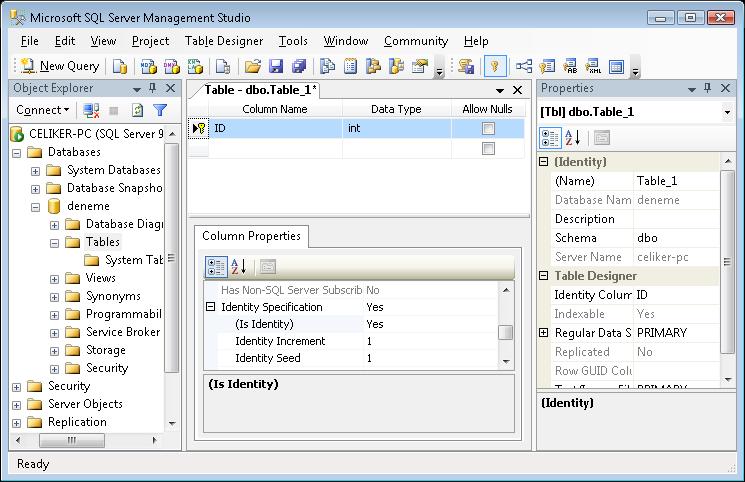Pin the Properties panel
The image size is (745, 482).
coord(707,88)
